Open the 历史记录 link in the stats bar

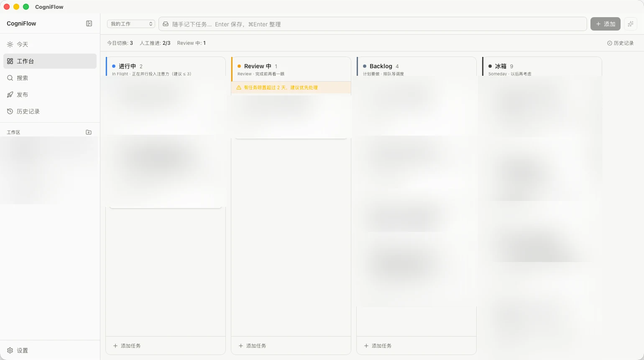point(621,43)
